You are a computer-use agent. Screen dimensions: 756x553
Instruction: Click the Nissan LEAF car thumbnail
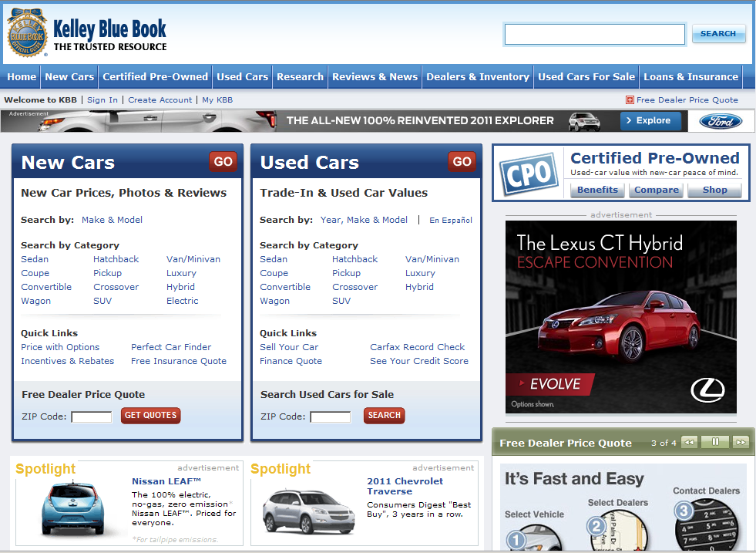pos(72,507)
